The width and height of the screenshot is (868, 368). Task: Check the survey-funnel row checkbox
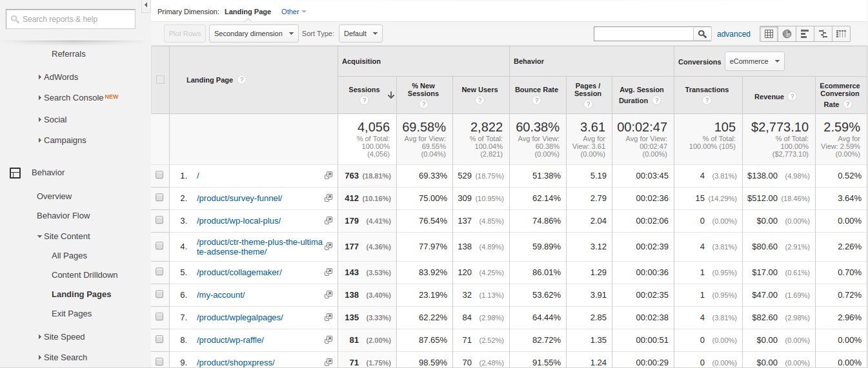coord(159,197)
